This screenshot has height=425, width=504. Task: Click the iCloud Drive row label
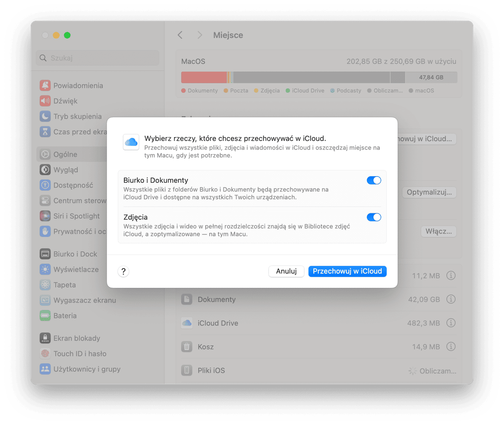point(218,323)
